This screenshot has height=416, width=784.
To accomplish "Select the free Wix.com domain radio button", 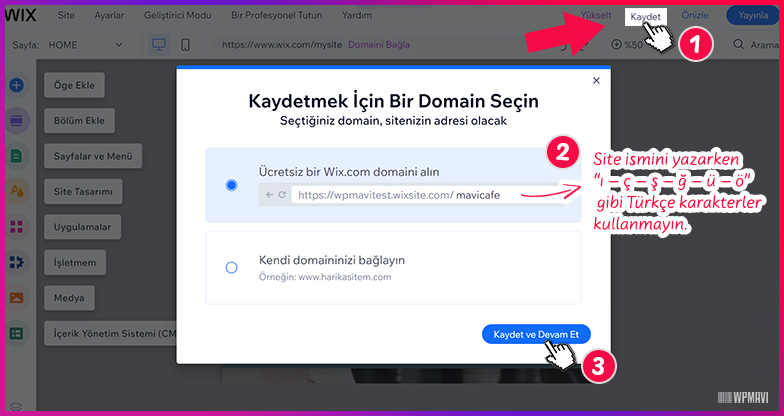I will (231, 185).
